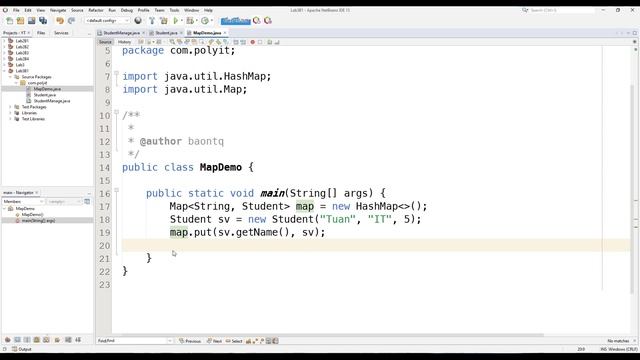This screenshot has width=640, height=360.
Task: Click the New File toolbar icon
Action: (10, 20)
